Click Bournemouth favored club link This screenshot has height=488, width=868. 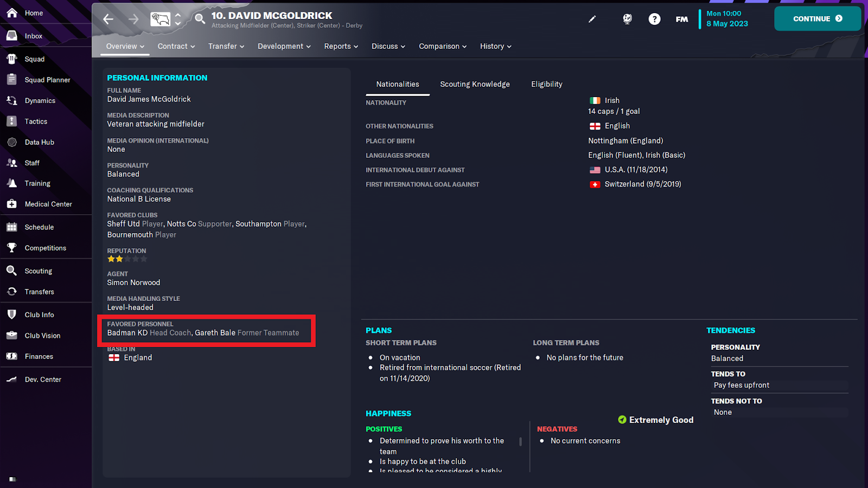point(130,235)
